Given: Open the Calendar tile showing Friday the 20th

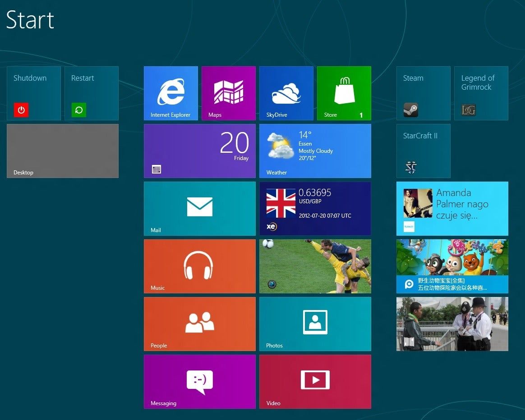Looking at the screenshot, I should [199, 151].
